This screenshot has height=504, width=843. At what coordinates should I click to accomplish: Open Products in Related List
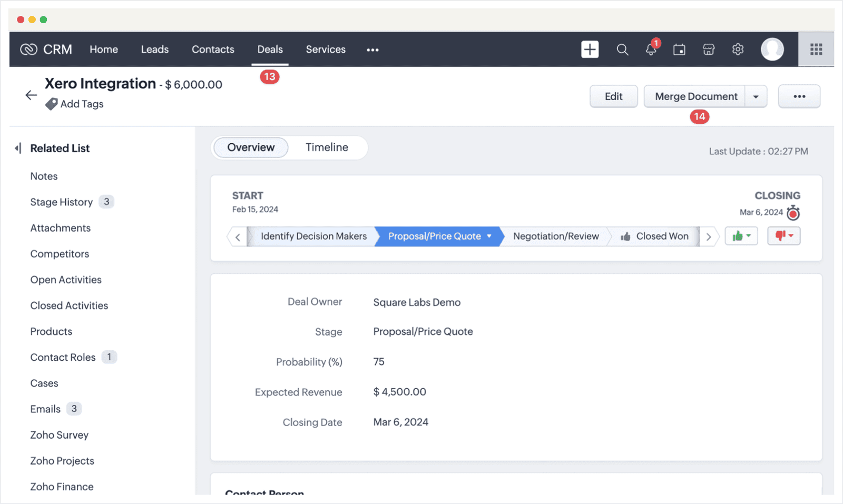(51, 331)
